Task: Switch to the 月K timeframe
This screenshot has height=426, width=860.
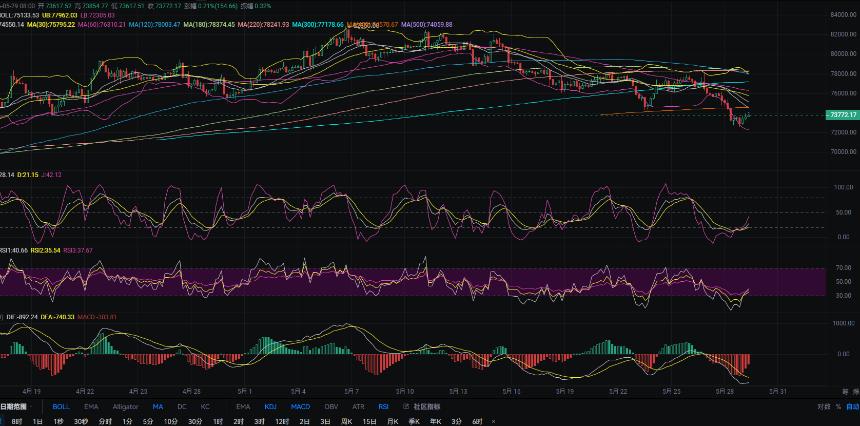Action: [x=392, y=421]
